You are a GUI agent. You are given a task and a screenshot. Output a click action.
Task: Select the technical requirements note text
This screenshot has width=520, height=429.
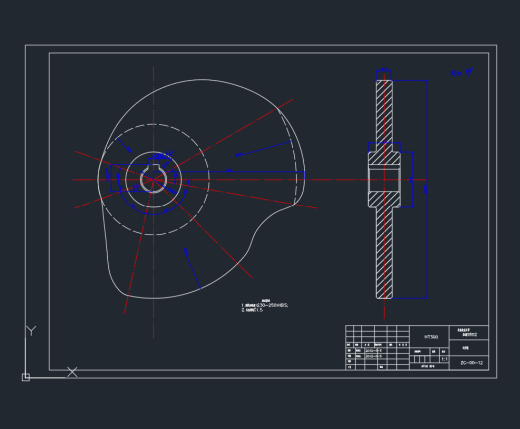[265, 306]
